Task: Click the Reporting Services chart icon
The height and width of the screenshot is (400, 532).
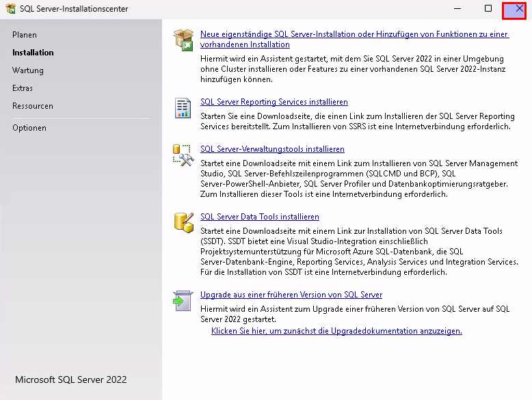Action: pos(183,108)
